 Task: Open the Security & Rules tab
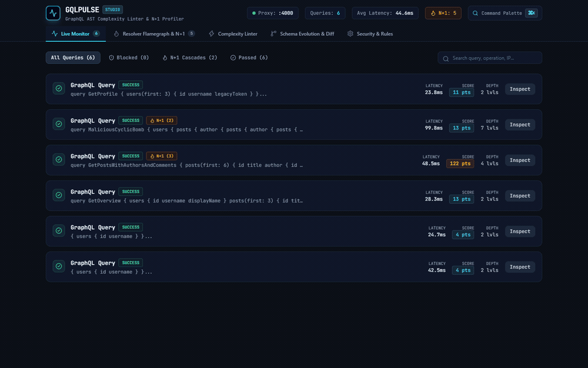(370, 34)
